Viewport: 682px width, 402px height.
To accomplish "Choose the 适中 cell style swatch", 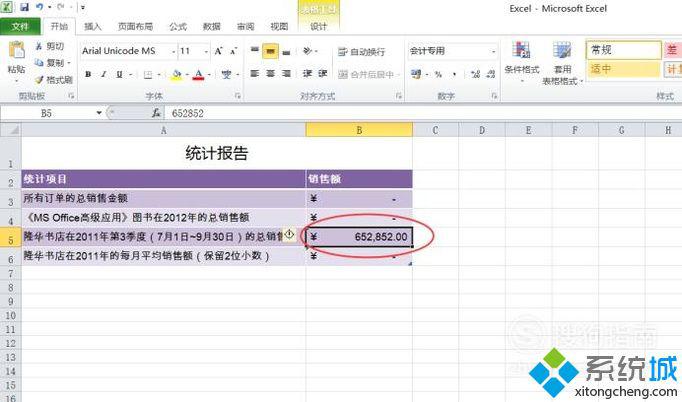I will pos(620,68).
